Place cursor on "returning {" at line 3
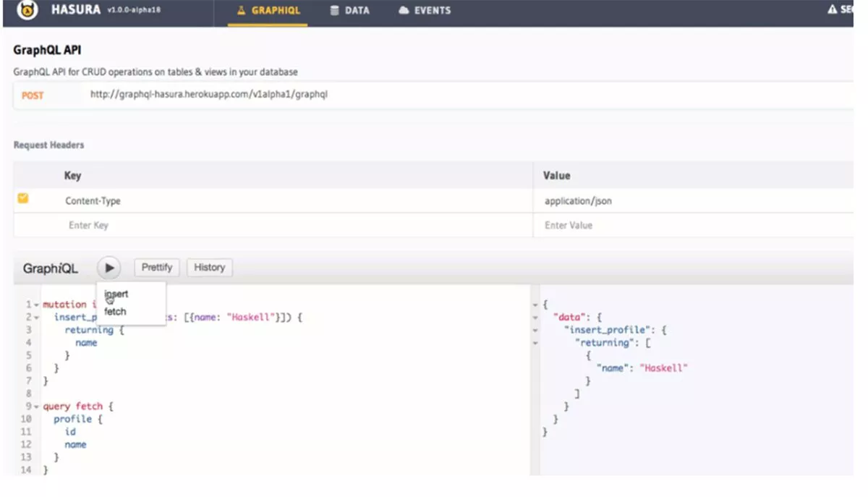This screenshot has width=868, height=497. (x=95, y=330)
